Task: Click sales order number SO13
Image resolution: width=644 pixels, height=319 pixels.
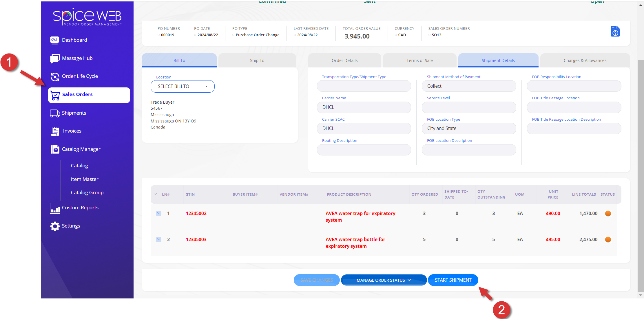Action: (436, 35)
